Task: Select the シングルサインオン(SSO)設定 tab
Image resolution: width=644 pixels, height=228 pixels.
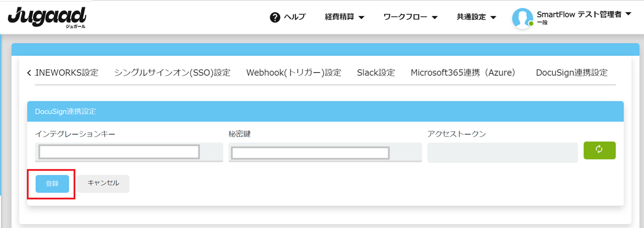Action: pos(172,73)
